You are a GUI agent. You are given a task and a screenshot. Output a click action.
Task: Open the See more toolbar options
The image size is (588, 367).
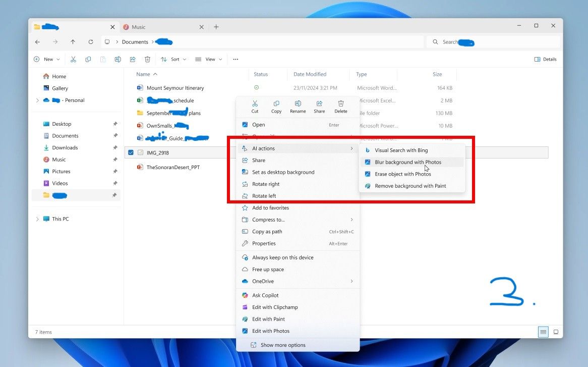[236, 60]
